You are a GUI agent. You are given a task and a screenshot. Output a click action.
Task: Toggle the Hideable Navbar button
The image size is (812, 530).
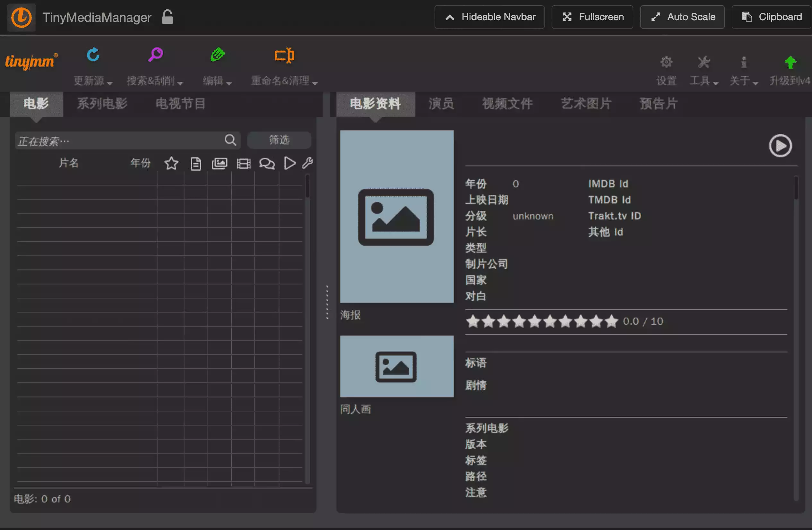(489, 17)
